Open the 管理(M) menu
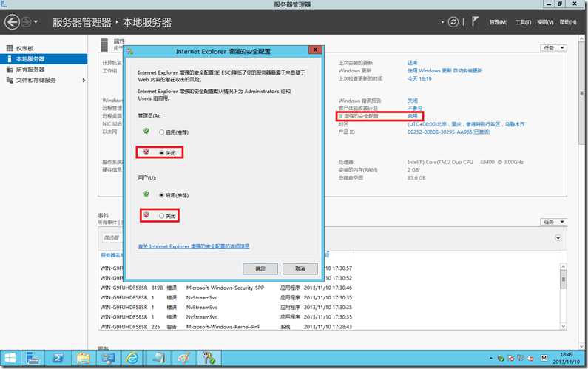This screenshot has width=588, height=369. (498, 22)
